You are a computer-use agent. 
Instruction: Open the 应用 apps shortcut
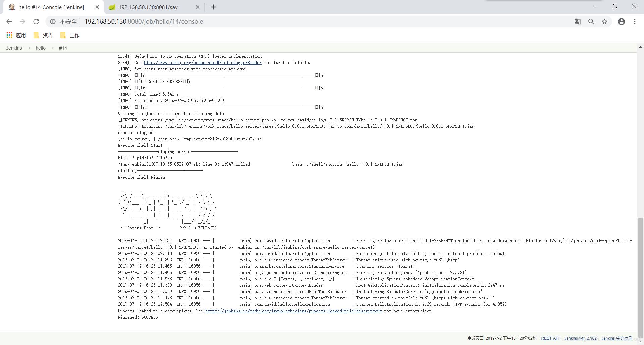[x=16, y=35]
